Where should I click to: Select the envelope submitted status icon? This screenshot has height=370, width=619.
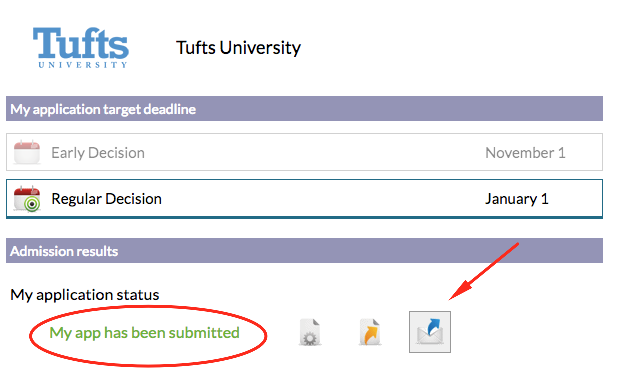point(430,332)
